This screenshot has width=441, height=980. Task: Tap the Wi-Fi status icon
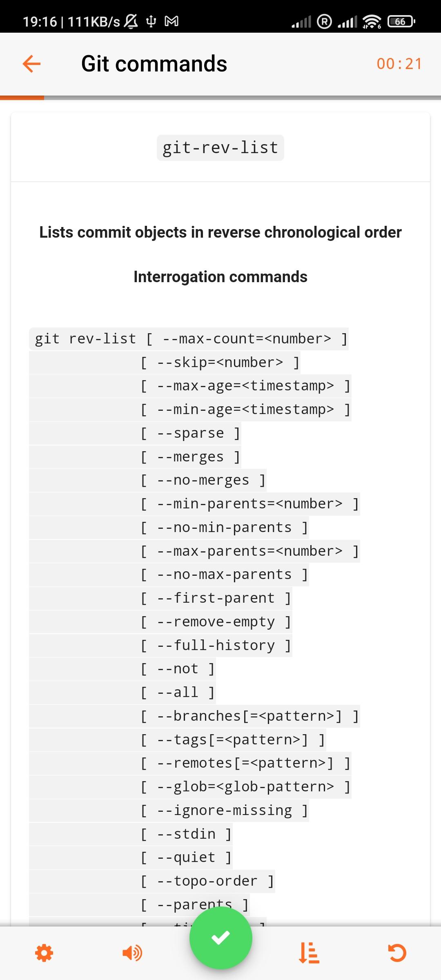(371, 21)
